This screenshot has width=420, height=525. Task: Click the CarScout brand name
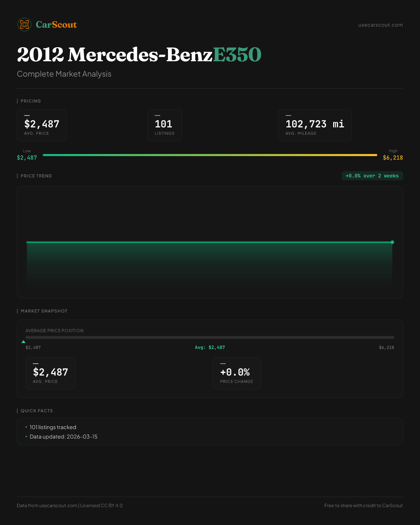click(x=56, y=24)
